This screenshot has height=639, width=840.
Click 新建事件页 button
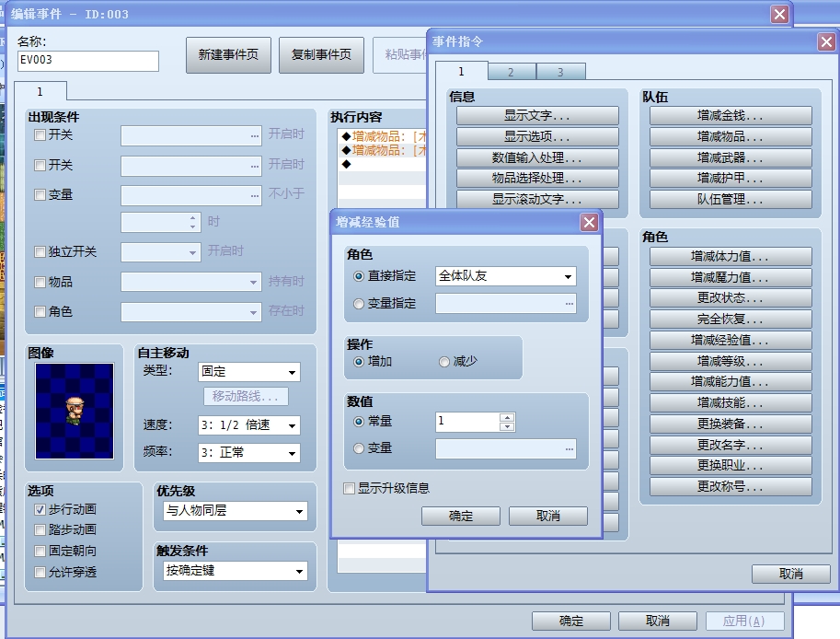[228, 54]
